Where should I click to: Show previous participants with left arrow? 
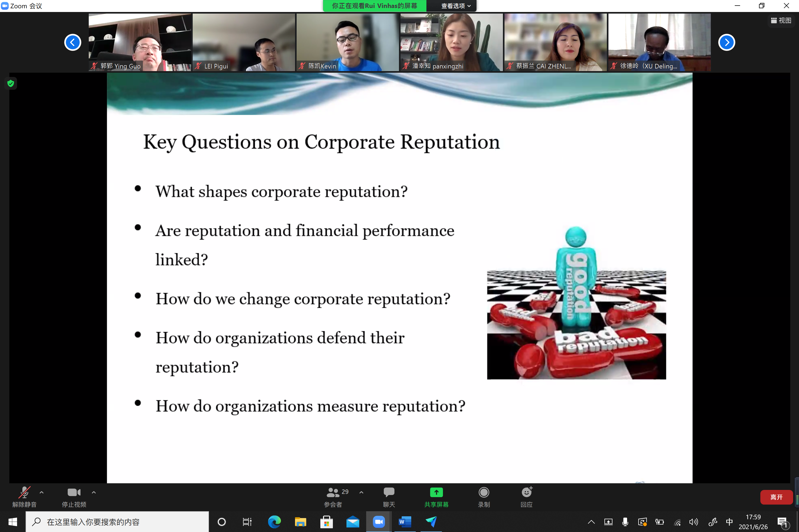(x=73, y=42)
